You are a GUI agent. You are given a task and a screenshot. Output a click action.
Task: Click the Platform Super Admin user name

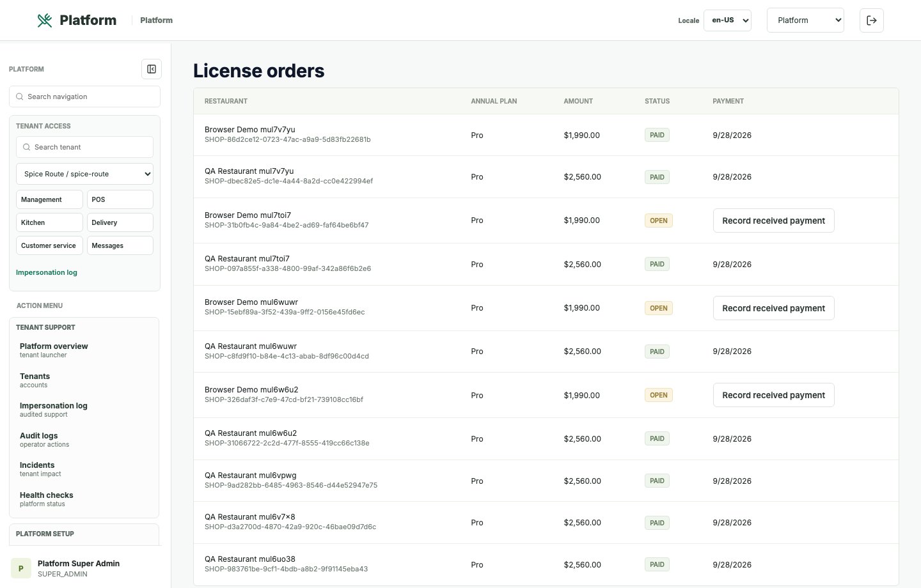[79, 564]
